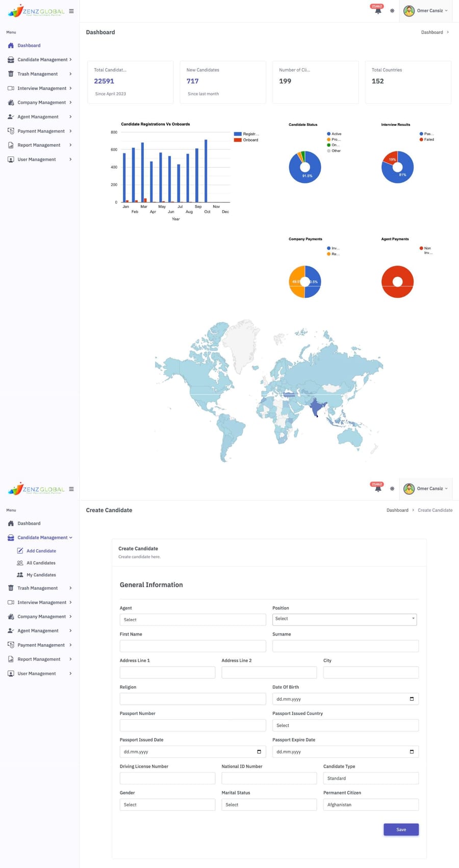Open the New Candidates 717 card

[x=223, y=83]
